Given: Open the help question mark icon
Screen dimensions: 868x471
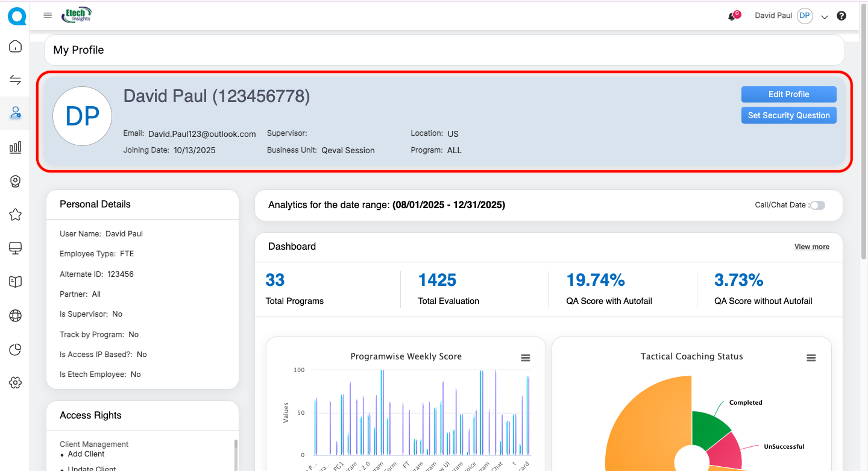Looking at the screenshot, I should pos(841,16).
